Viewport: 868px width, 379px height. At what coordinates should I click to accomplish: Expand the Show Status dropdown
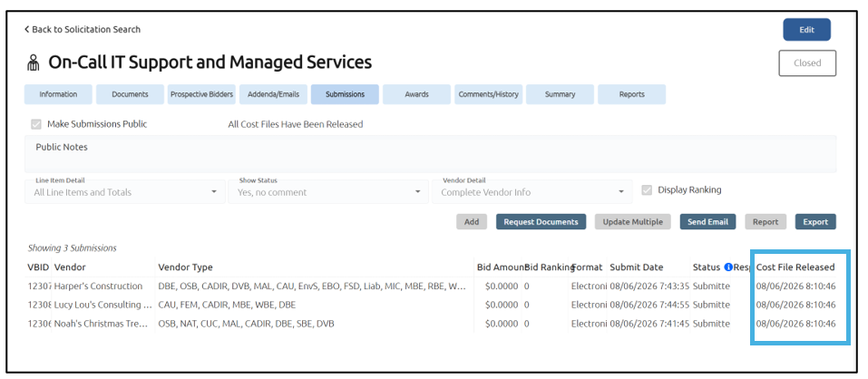(329, 191)
